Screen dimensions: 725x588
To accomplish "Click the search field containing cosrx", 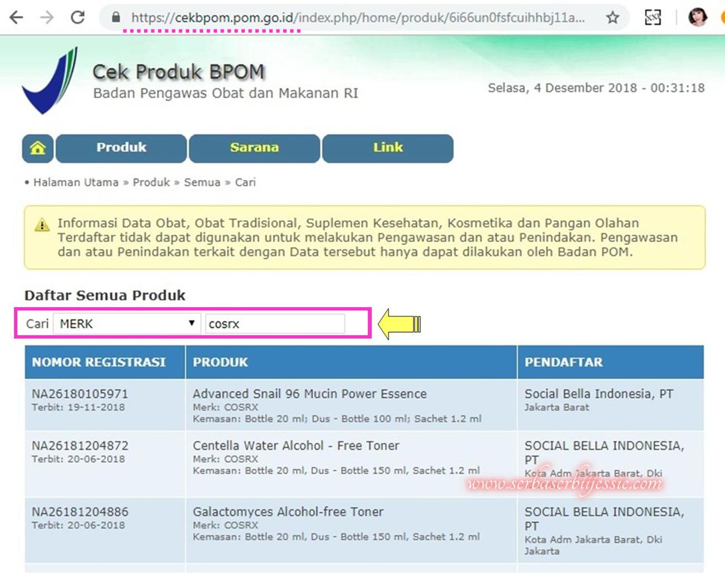I will (275, 324).
